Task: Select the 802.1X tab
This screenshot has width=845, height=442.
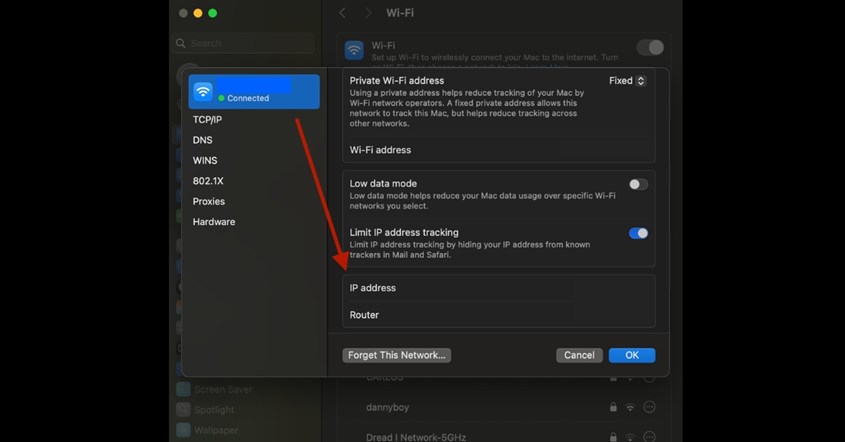Action: pos(208,181)
